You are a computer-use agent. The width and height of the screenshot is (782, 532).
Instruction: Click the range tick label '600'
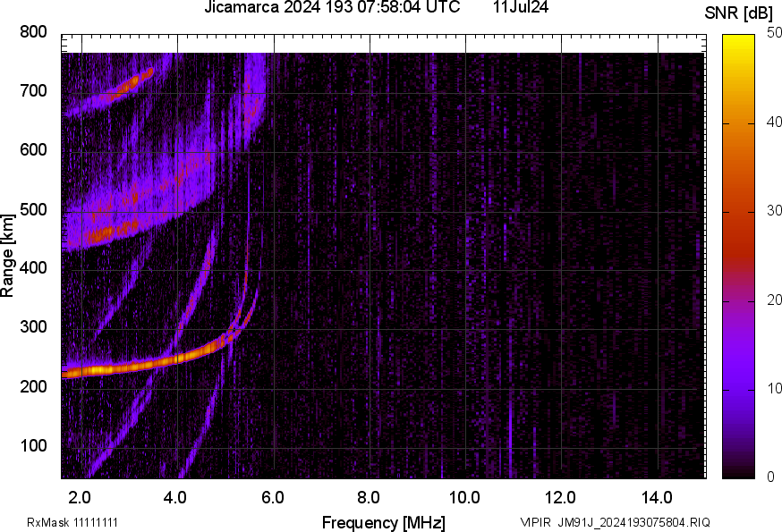(33, 150)
